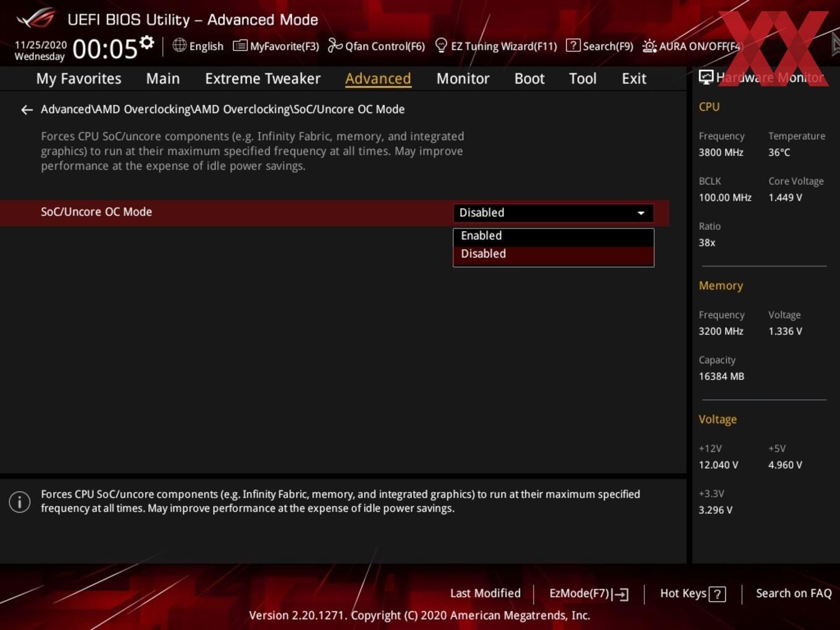Click the Memory section heading
The height and width of the screenshot is (630, 840).
[721, 286]
